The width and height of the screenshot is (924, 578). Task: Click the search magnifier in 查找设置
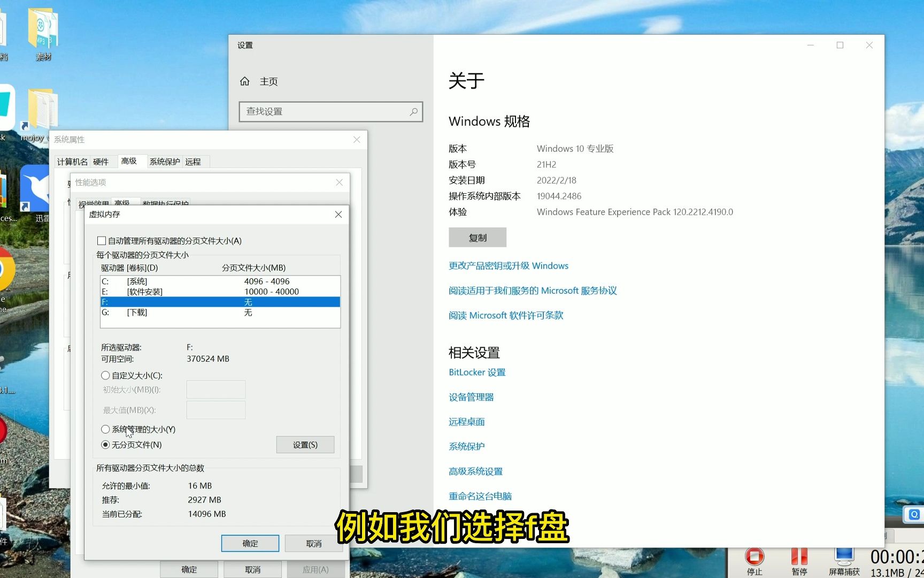pos(413,111)
